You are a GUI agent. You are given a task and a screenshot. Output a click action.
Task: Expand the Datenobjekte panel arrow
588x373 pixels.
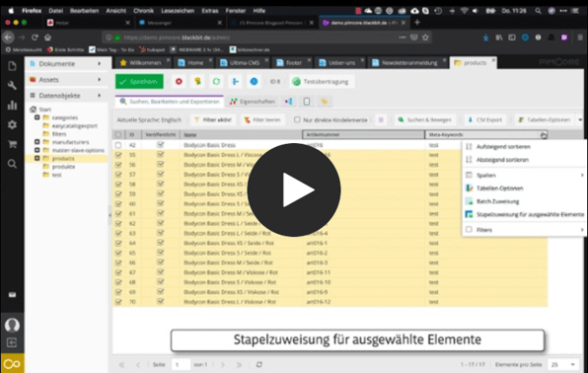[100, 96]
